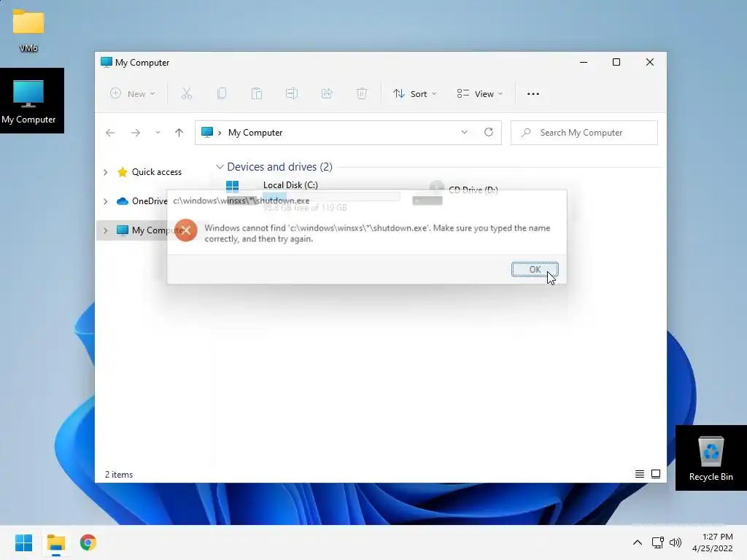Screen dimensions: 747x560
Task: Click the Cut scissors icon
Action: (187, 94)
